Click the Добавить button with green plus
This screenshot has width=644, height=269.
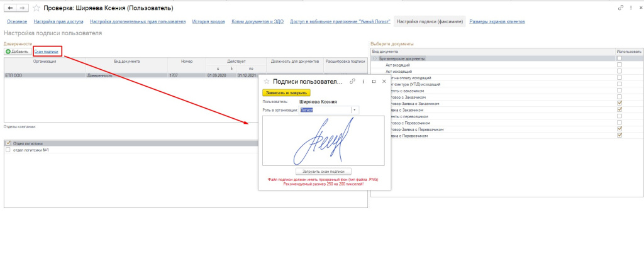17,52
